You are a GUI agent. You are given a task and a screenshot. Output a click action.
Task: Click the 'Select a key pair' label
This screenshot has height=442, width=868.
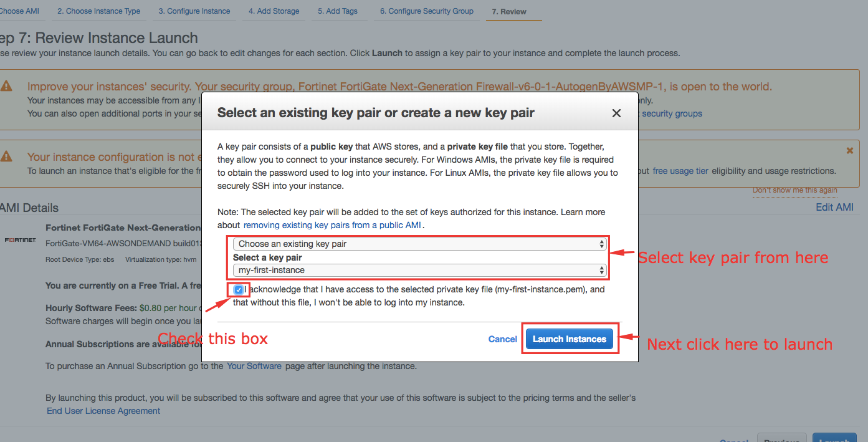(x=267, y=257)
